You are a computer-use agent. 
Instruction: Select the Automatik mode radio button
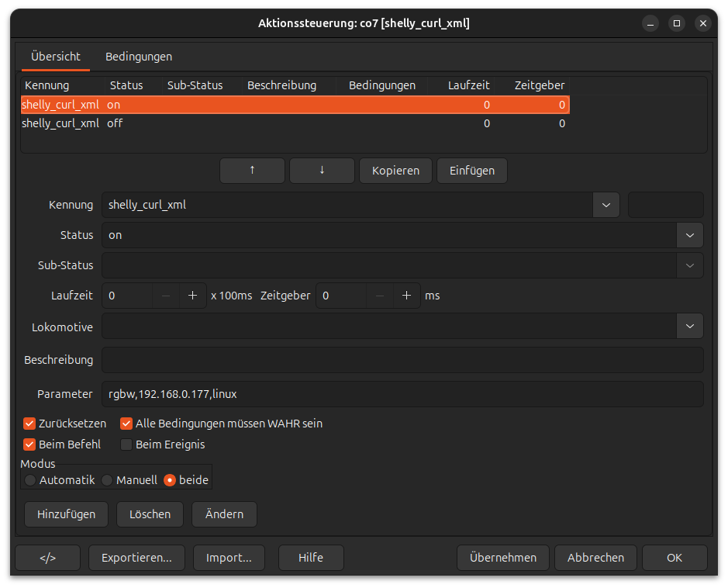[30, 480]
